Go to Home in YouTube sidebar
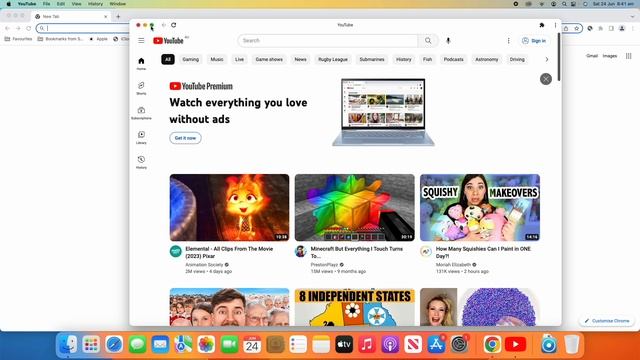The width and height of the screenshot is (640, 360). point(141,64)
